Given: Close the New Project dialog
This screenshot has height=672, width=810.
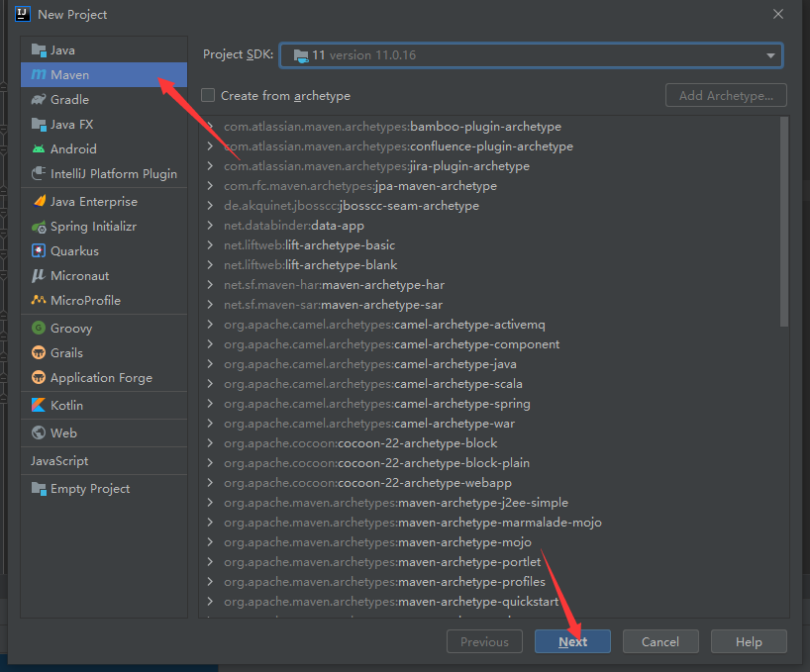Looking at the screenshot, I should tap(778, 14).
